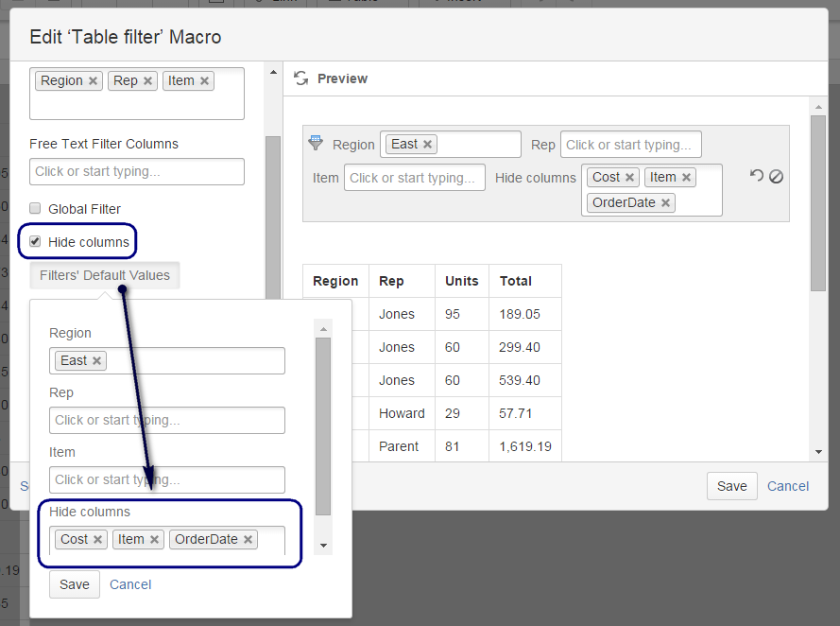Save the Filters' Default Values popup

click(x=74, y=583)
